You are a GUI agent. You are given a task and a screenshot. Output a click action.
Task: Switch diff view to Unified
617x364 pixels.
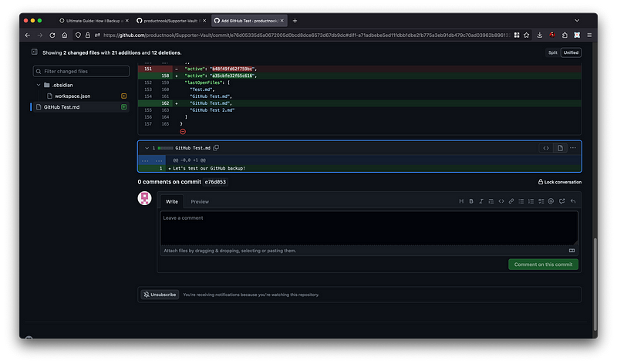click(x=571, y=52)
